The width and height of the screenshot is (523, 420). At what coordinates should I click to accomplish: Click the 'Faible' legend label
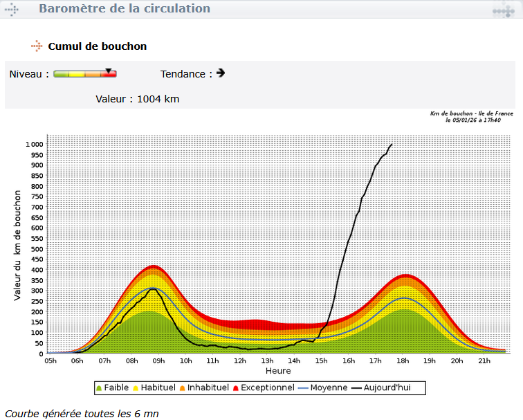(116, 387)
